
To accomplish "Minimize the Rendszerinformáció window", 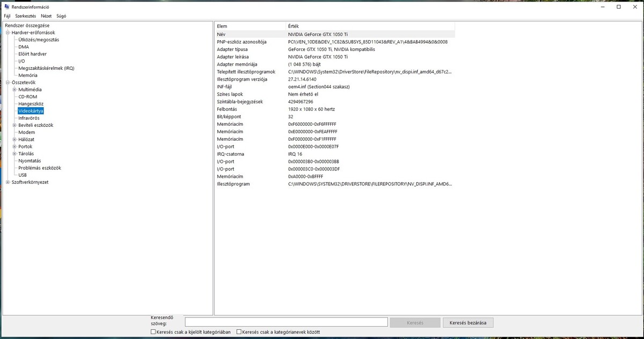I will [x=602, y=7].
